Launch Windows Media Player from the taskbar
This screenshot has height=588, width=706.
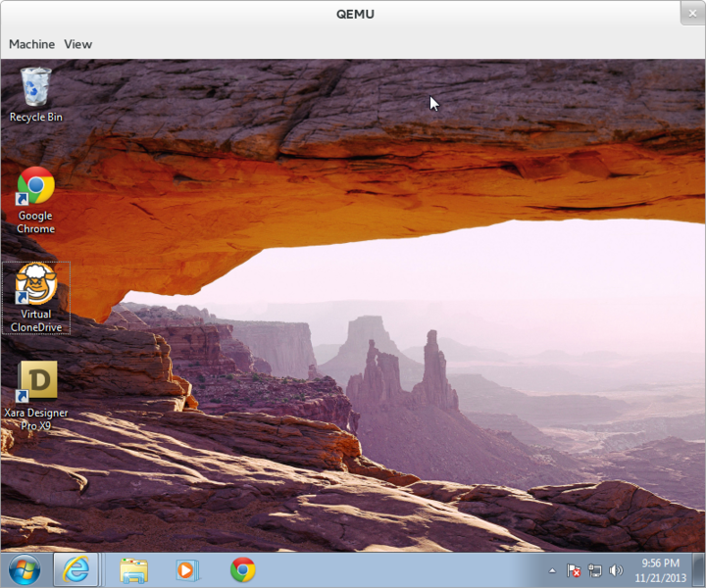pyautogui.click(x=186, y=569)
